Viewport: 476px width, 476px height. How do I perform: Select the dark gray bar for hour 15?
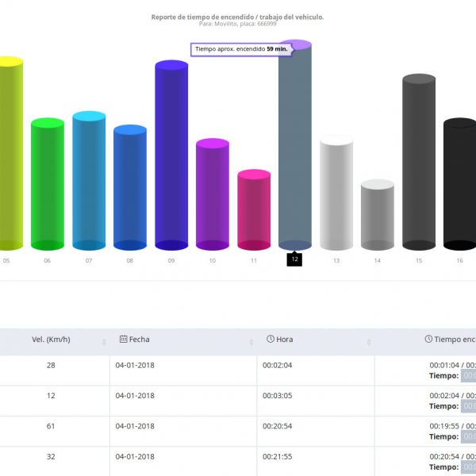[x=419, y=162]
